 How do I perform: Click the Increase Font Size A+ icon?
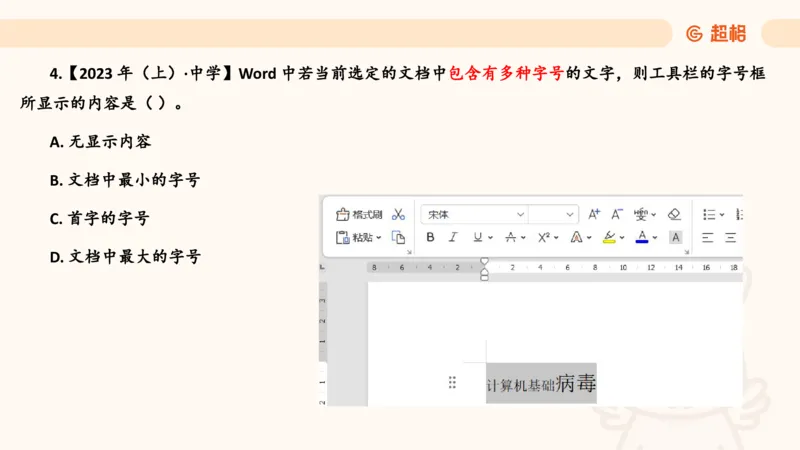[x=594, y=214]
